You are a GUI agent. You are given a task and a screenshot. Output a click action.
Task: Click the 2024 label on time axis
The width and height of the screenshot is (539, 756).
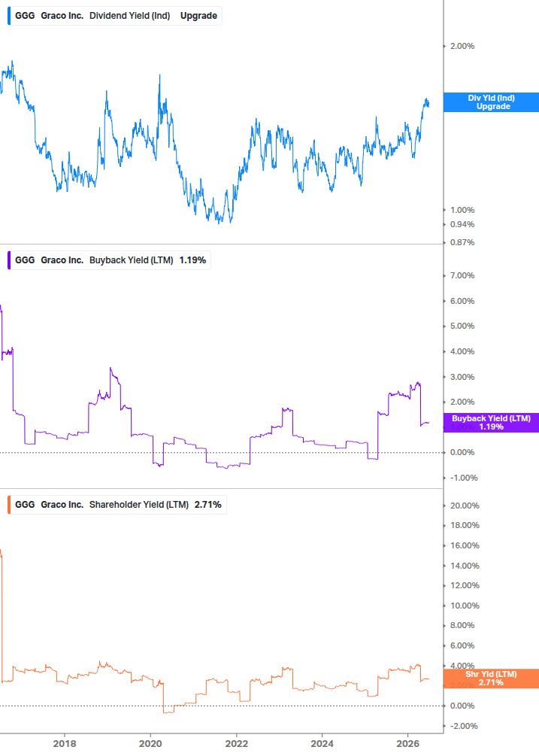coord(322,744)
